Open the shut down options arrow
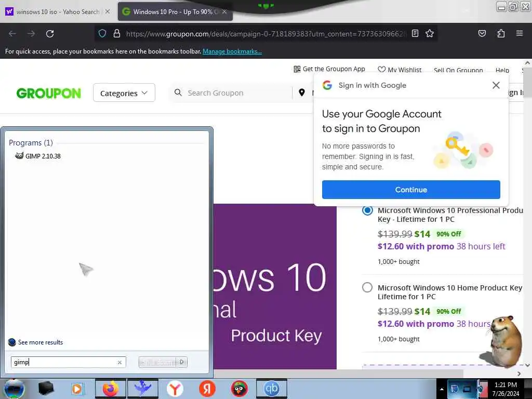The image size is (532, 399). pos(182,362)
